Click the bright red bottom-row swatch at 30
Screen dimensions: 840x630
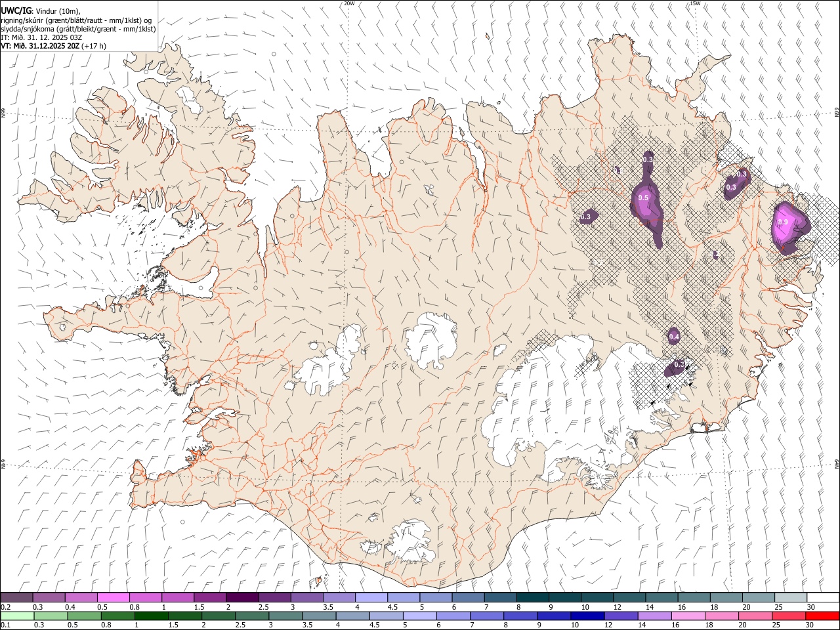click(823, 616)
